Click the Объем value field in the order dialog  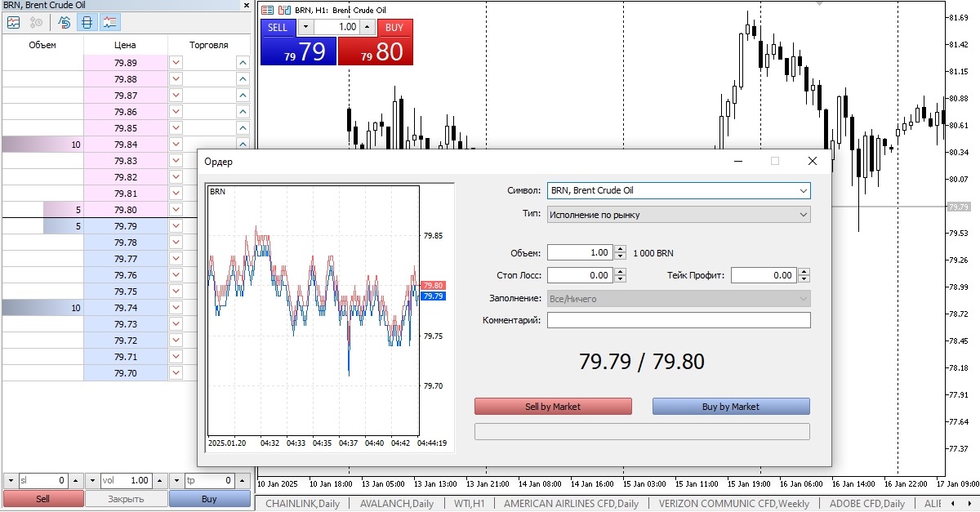coord(580,253)
